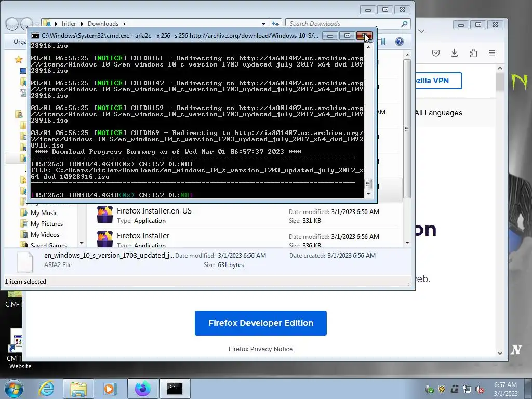
Task: Open Firefox hamburger application menu
Action: [492, 53]
